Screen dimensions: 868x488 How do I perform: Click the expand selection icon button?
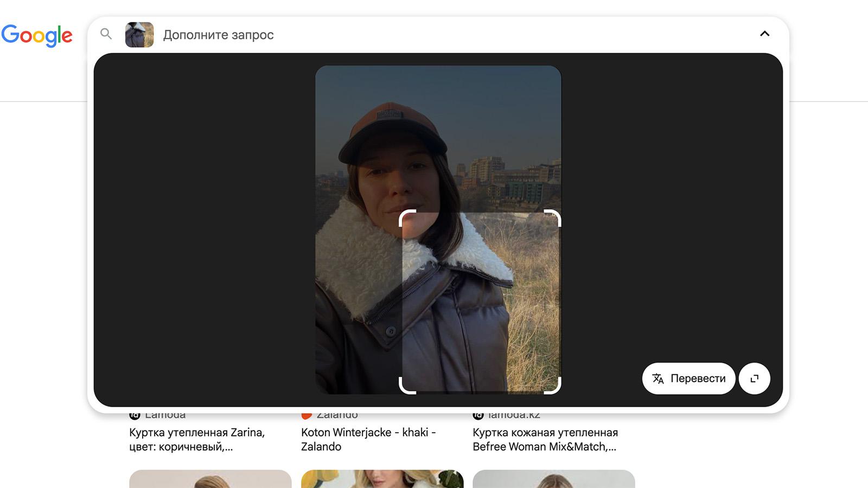755,378
